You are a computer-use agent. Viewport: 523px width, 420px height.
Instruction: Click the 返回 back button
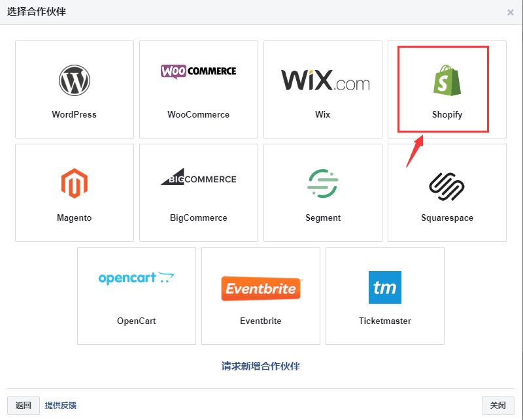tap(24, 406)
